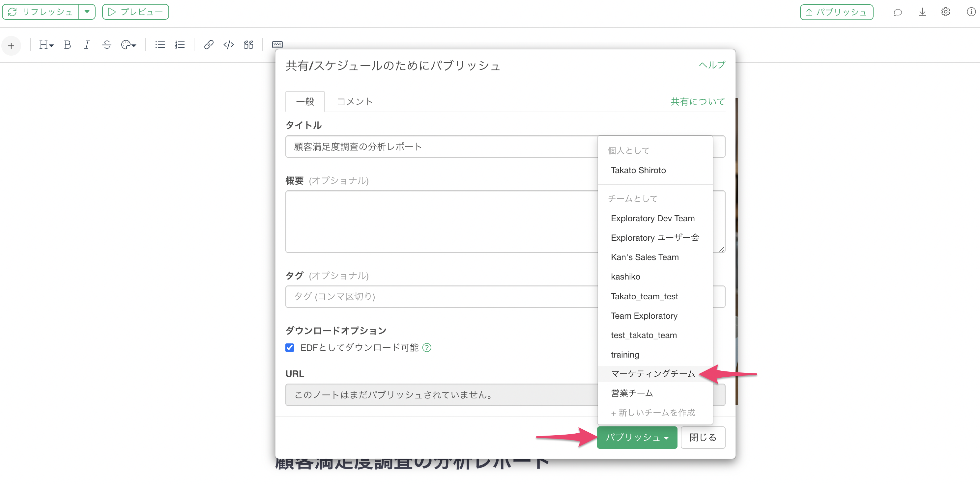The height and width of the screenshot is (484, 980).
Task: Click the 閉じる button
Action: pos(703,437)
